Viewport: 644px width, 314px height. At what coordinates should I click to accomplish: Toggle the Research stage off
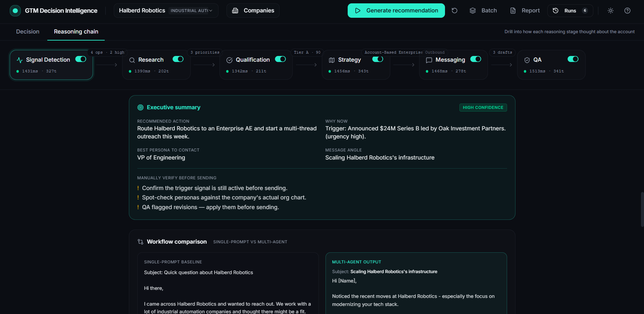coord(178,59)
